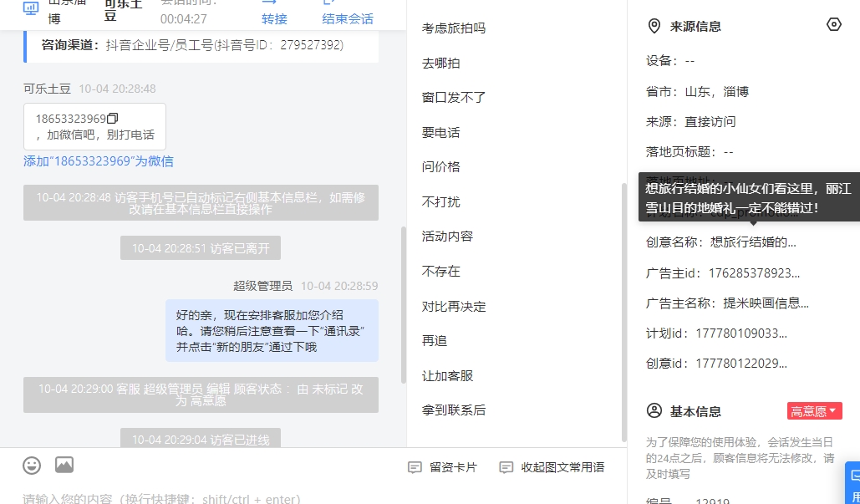This screenshot has width=860, height=504.
Task: Select quick phrase 再追
Action: [x=435, y=340]
